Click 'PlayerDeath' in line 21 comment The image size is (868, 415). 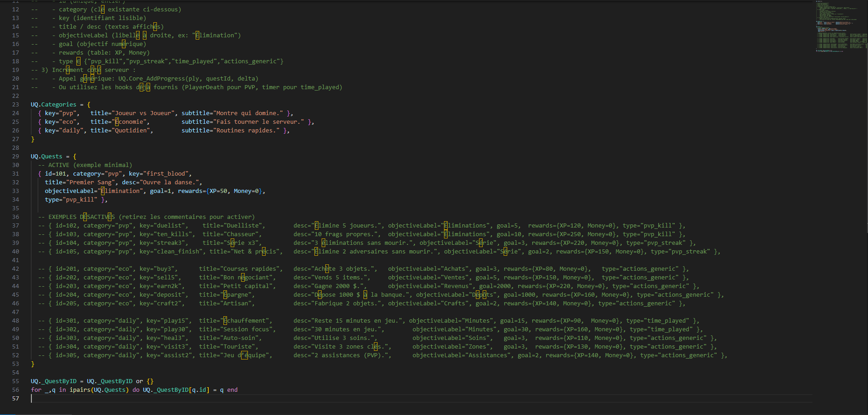(204, 87)
